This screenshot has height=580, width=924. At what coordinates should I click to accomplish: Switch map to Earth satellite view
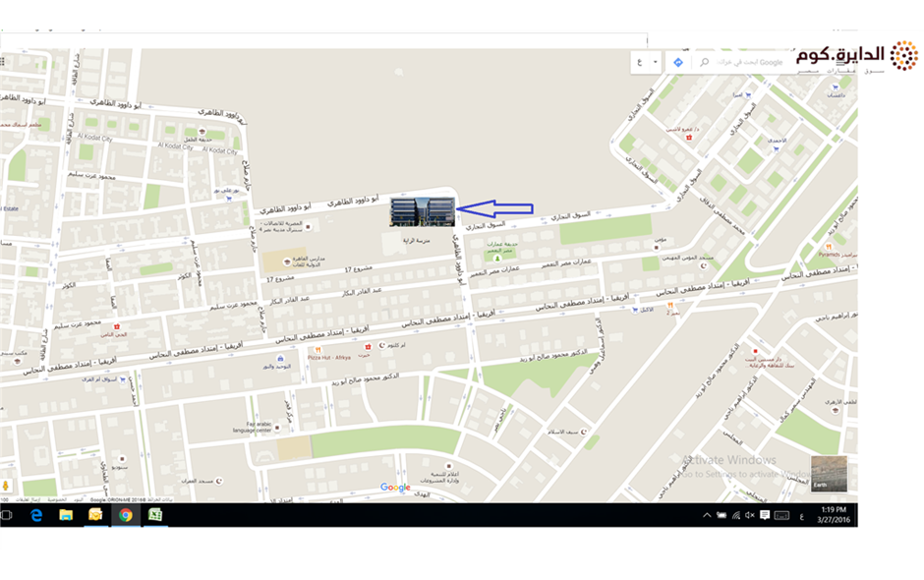(828, 473)
